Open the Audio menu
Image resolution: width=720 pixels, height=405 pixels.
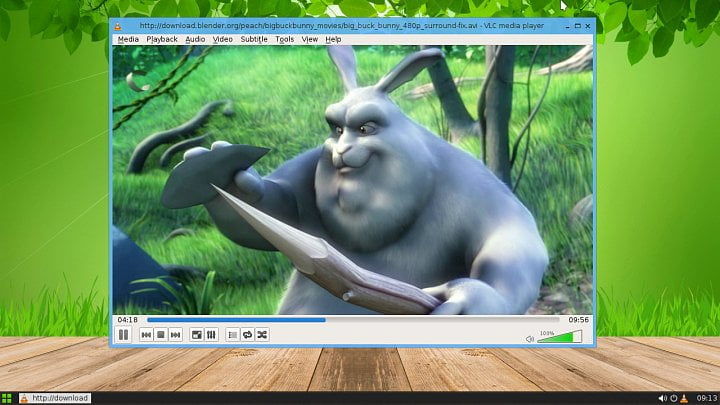[x=195, y=39]
